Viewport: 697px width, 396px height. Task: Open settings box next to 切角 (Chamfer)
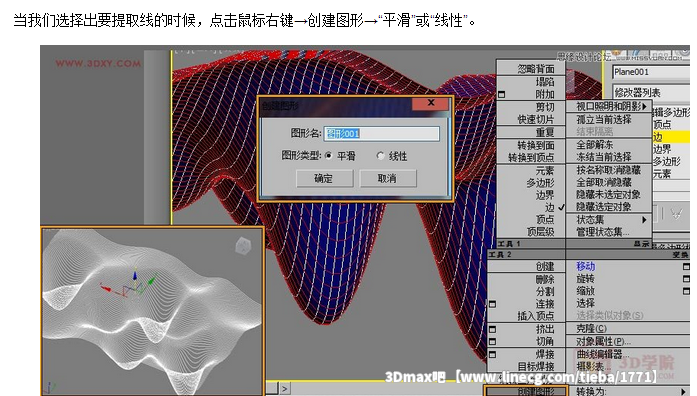493,342
